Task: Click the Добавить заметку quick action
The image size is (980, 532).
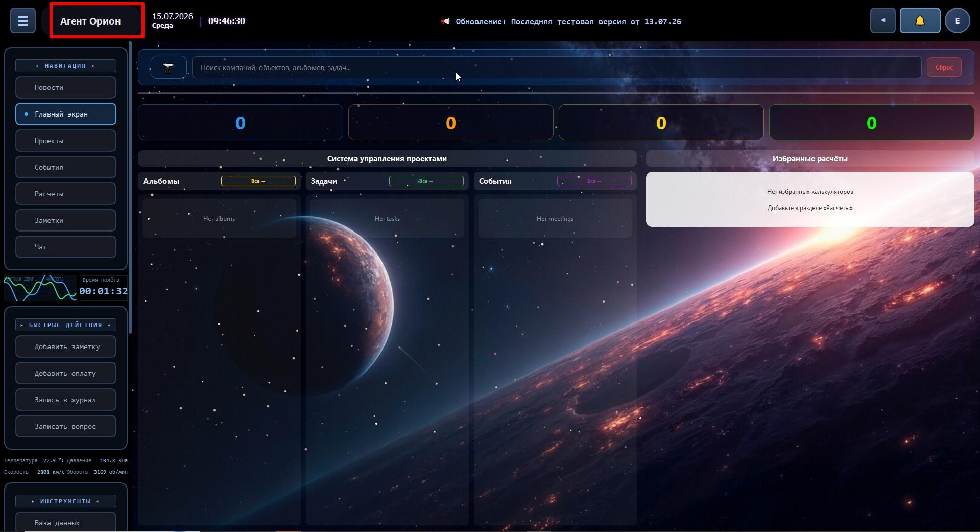Action: (66, 346)
